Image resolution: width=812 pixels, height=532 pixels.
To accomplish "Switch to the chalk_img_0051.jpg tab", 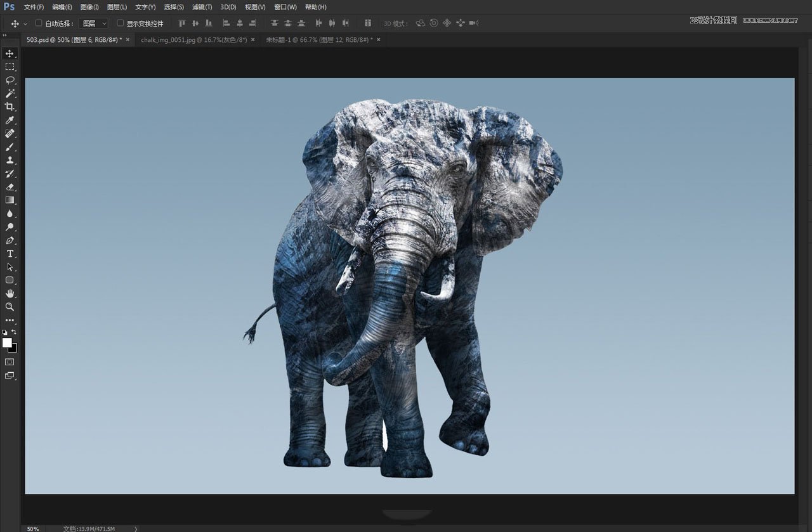I will point(195,39).
